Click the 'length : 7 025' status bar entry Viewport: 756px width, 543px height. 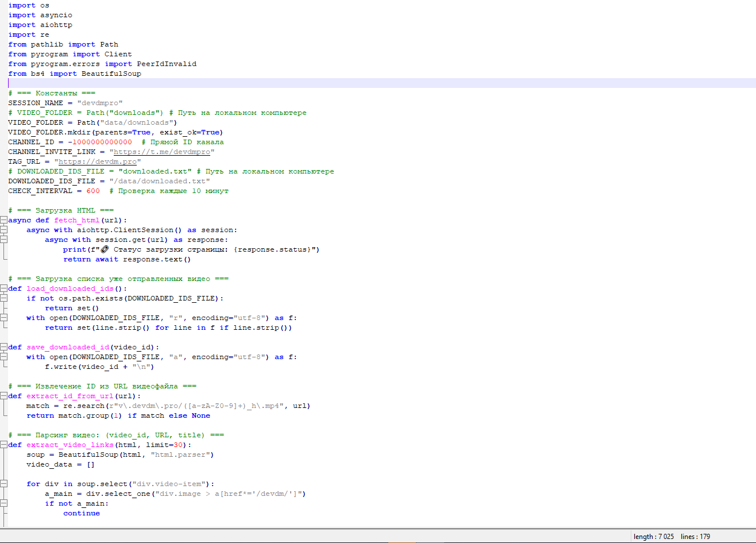click(x=653, y=537)
